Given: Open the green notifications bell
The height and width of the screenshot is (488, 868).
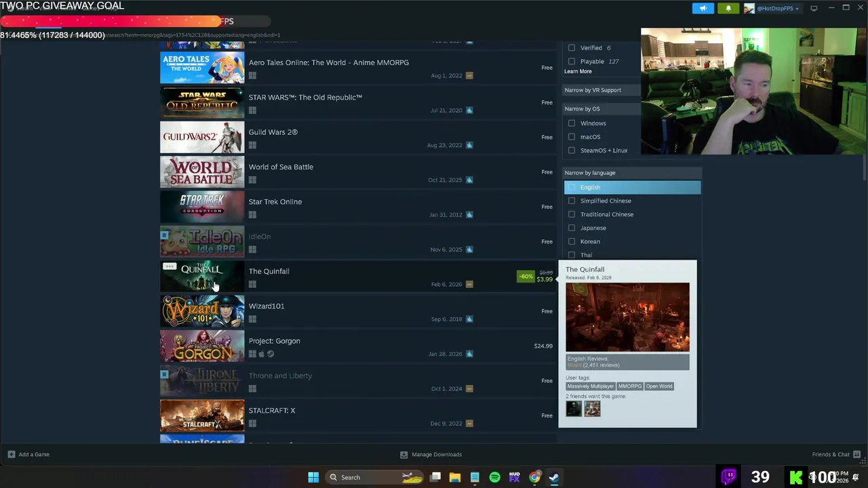Looking at the screenshot, I should 728,8.
